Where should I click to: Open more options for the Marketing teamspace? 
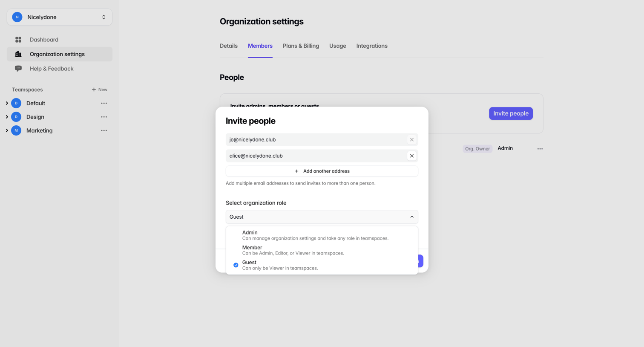[104, 130]
